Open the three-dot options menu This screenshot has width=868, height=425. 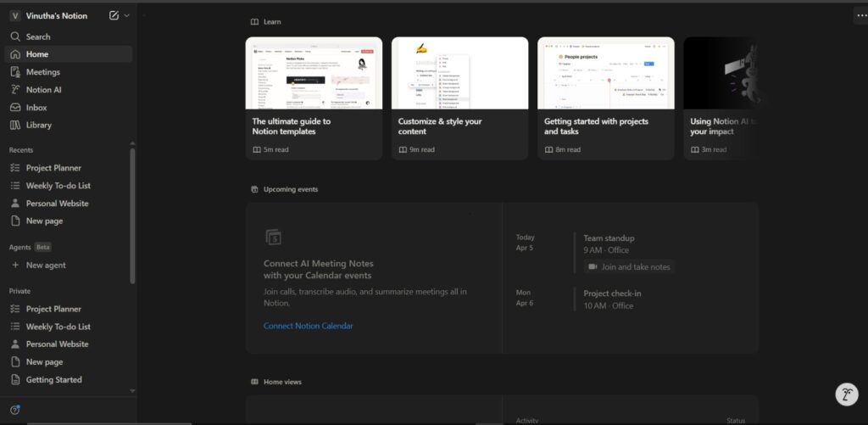point(861,15)
